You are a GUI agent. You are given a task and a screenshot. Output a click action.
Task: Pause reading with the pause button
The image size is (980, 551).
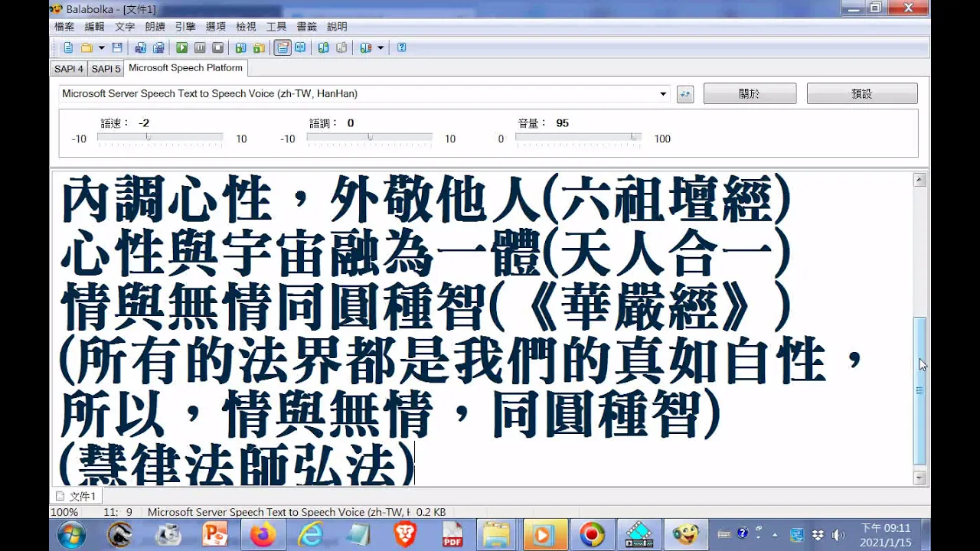click(x=200, y=47)
